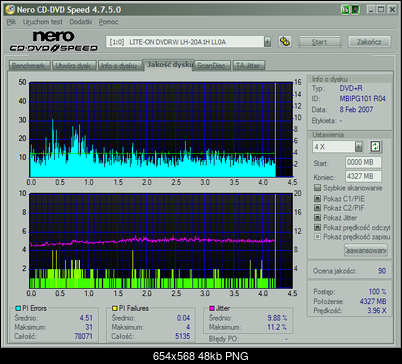
Task: Switch to the TA Jitter tab
Action: pos(248,65)
